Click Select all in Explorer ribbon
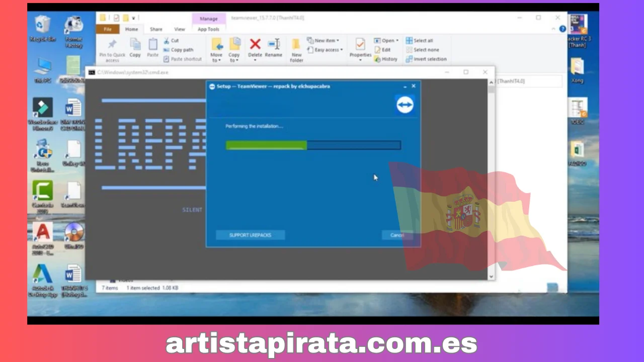The width and height of the screenshot is (644, 362). pyautogui.click(x=419, y=41)
